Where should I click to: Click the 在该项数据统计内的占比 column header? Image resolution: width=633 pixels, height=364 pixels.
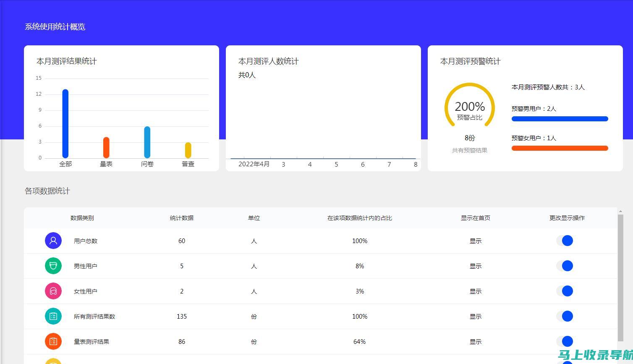coord(360,218)
